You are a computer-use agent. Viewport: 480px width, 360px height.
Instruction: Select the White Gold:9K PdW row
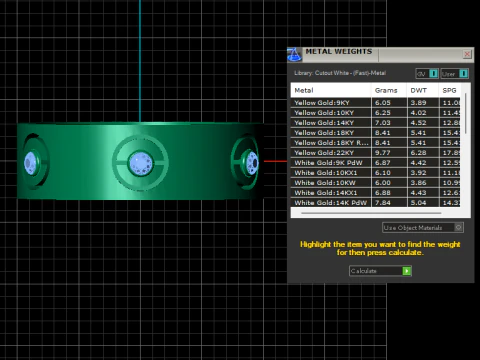pyautogui.click(x=376, y=163)
